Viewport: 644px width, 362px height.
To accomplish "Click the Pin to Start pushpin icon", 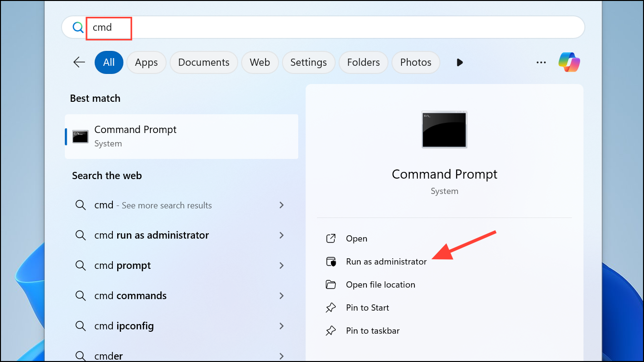I will pos(331,307).
